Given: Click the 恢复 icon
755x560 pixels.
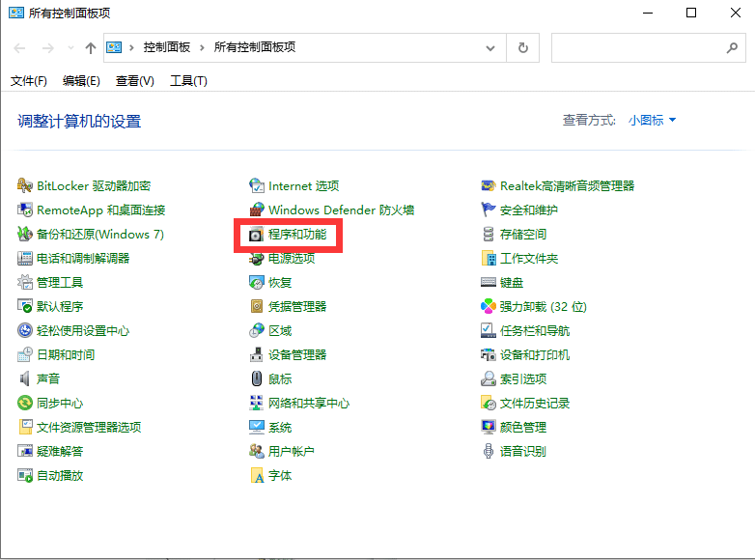Looking at the screenshot, I should click(257, 282).
